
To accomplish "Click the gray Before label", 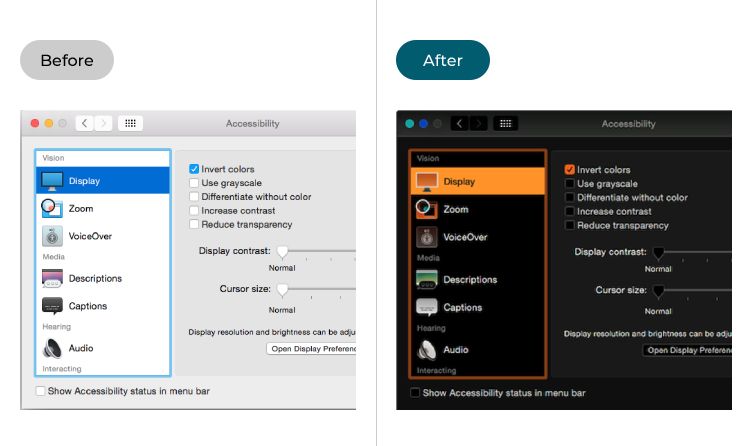I will pyautogui.click(x=67, y=60).
